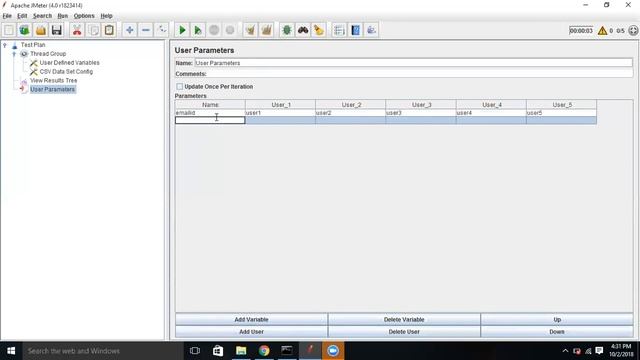640x360 pixels.
Task: Click the Delete Variable button
Action: coord(404,320)
